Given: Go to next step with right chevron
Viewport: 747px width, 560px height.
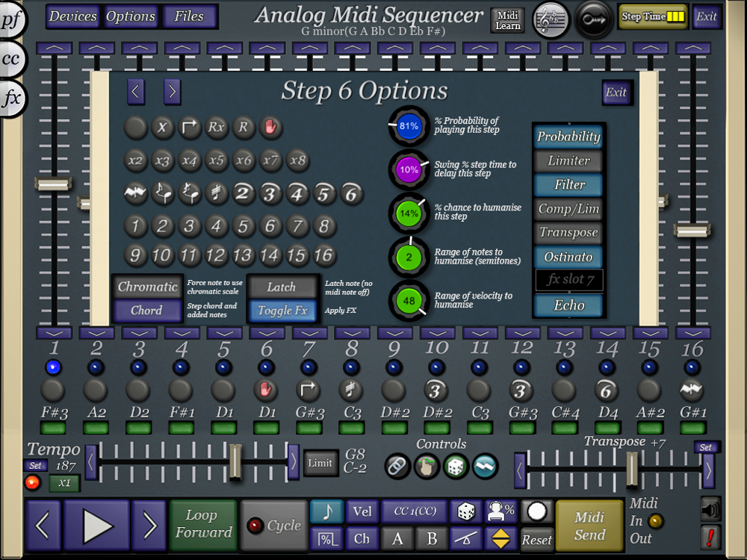Looking at the screenshot, I should (173, 91).
